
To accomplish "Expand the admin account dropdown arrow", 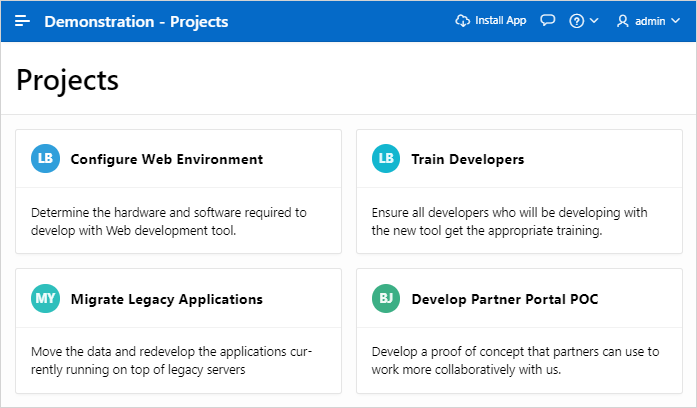I will click(x=674, y=21).
